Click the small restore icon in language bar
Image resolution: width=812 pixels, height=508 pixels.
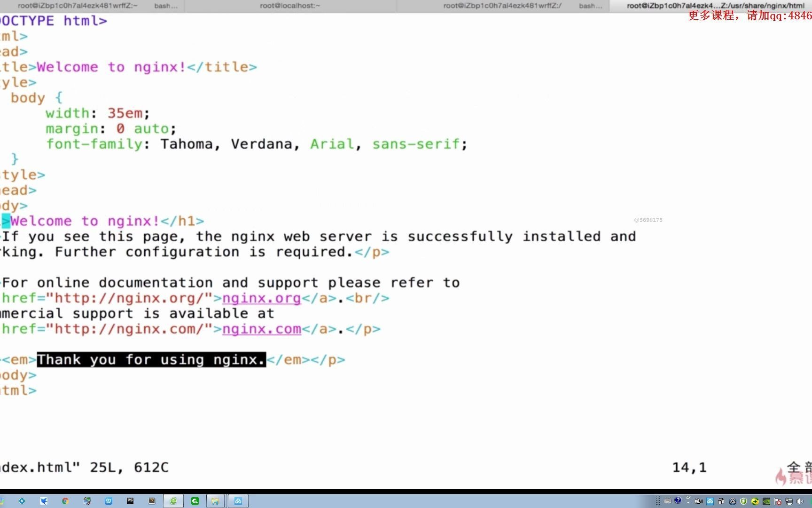[688, 497]
